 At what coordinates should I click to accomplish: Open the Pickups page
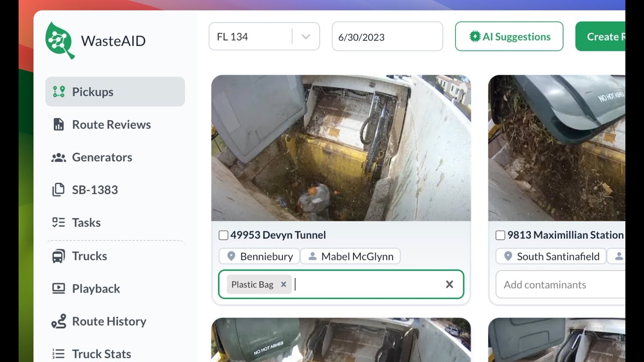(x=115, y=92)
